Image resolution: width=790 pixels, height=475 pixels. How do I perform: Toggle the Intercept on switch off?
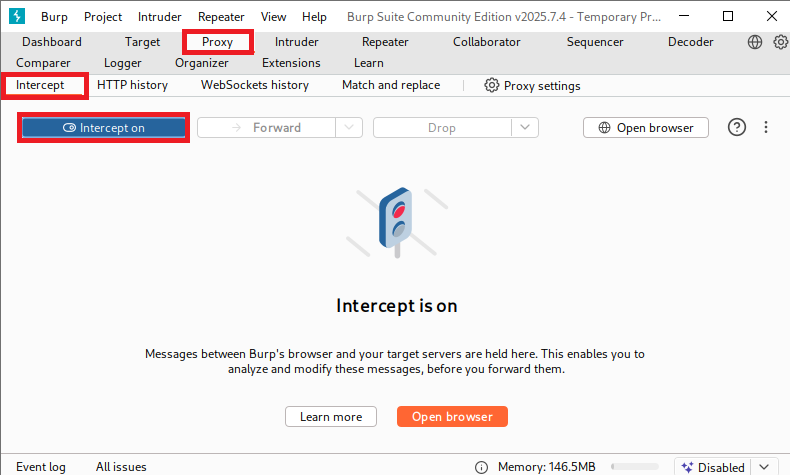103,128
